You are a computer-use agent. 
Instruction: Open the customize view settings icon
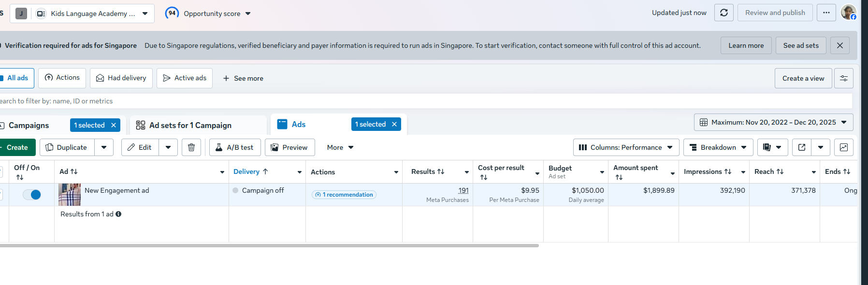[844, 78]
